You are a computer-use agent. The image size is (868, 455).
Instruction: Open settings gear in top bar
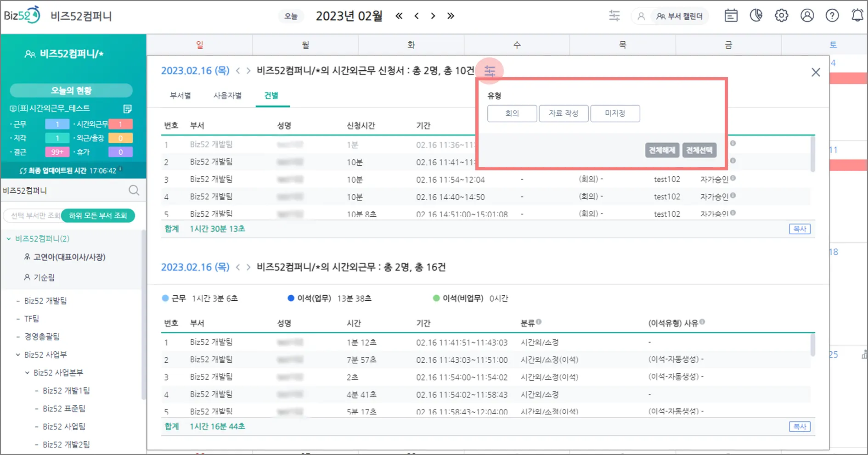(781, 16)
